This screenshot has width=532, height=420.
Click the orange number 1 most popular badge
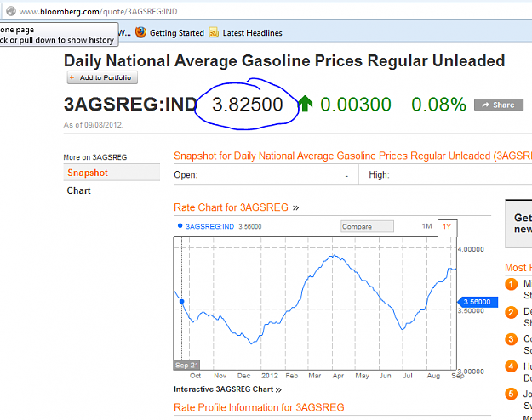tap(511, 284)
